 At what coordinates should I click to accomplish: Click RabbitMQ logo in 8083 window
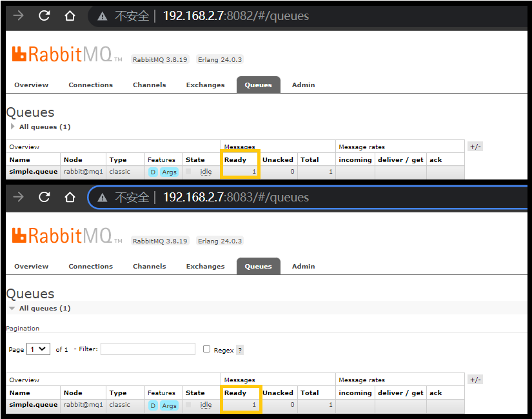(x=67, y=236)
